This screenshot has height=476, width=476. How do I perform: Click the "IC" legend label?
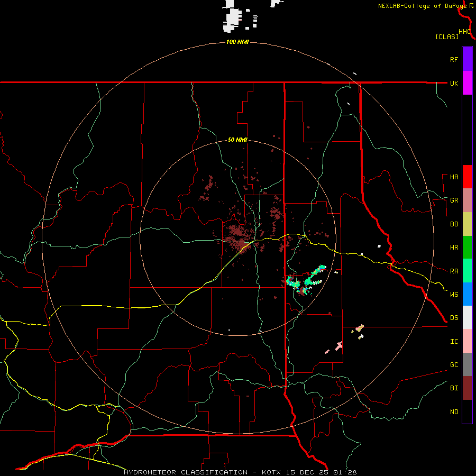pyautogui.click(x=454, y=342)
